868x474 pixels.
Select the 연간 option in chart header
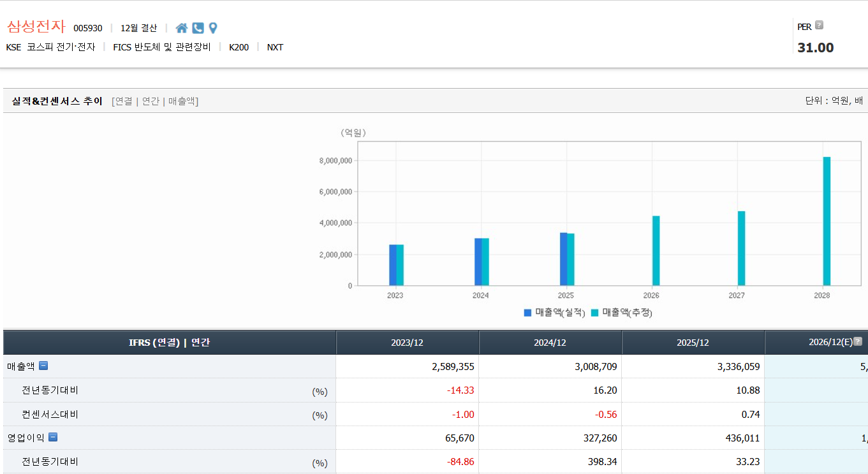[x=151, y=101]
